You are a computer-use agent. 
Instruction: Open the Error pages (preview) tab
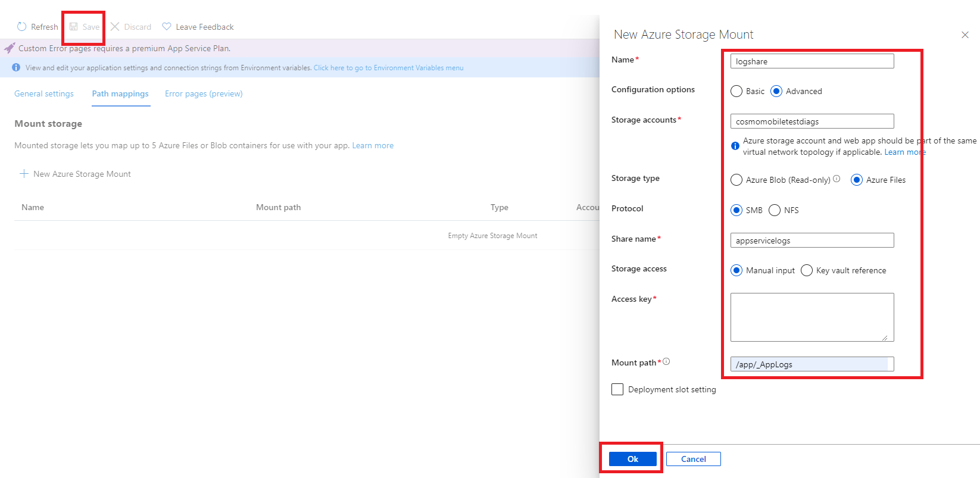click(x=204, y=93)
